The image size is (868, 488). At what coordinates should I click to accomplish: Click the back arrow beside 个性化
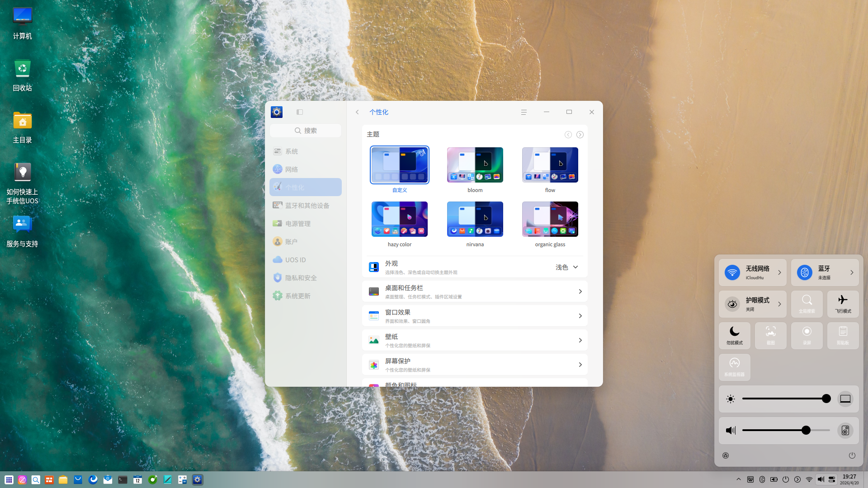click(x=357, y=112)
